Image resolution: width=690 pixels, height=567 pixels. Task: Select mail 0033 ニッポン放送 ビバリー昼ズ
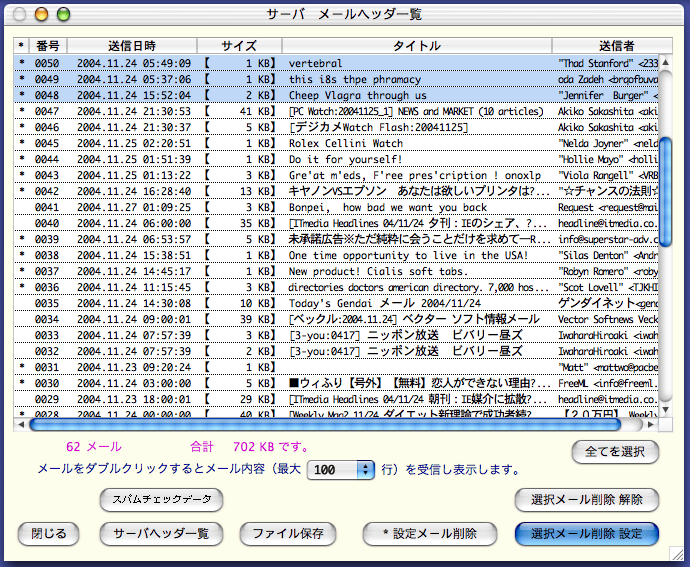pos(336,335)
